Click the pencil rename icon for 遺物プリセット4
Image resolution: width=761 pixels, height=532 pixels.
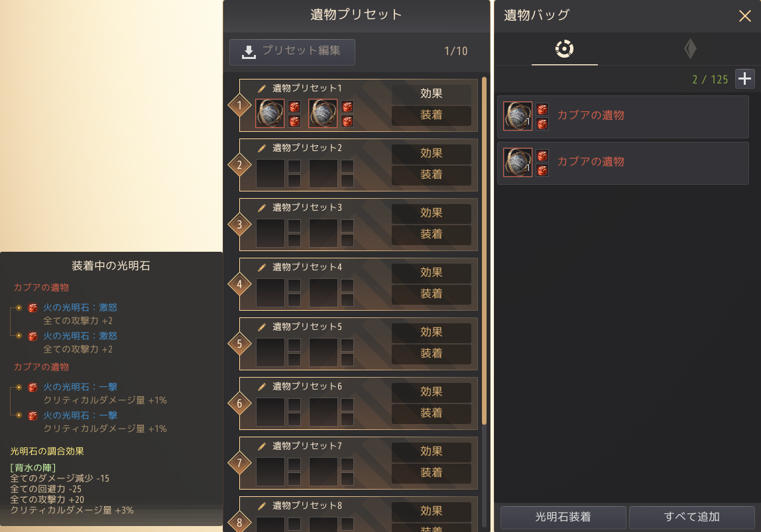coord(262,267)
